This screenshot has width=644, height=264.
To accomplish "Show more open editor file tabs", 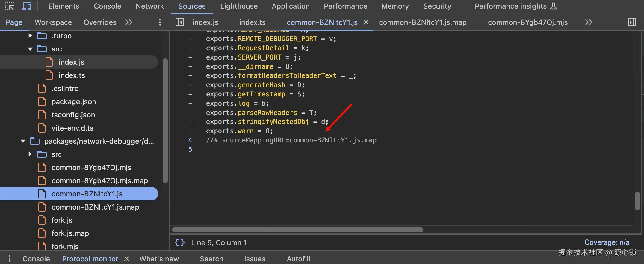I will 589,22.
